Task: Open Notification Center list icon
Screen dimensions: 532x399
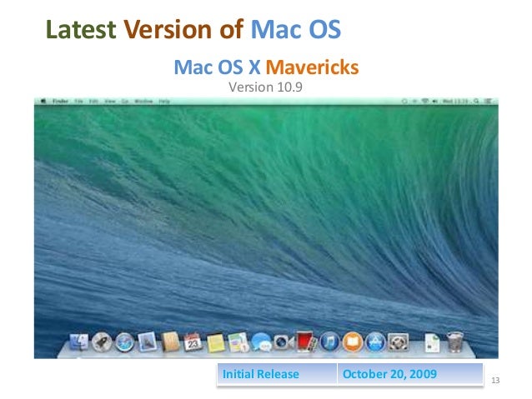Action: pos(489,101)
